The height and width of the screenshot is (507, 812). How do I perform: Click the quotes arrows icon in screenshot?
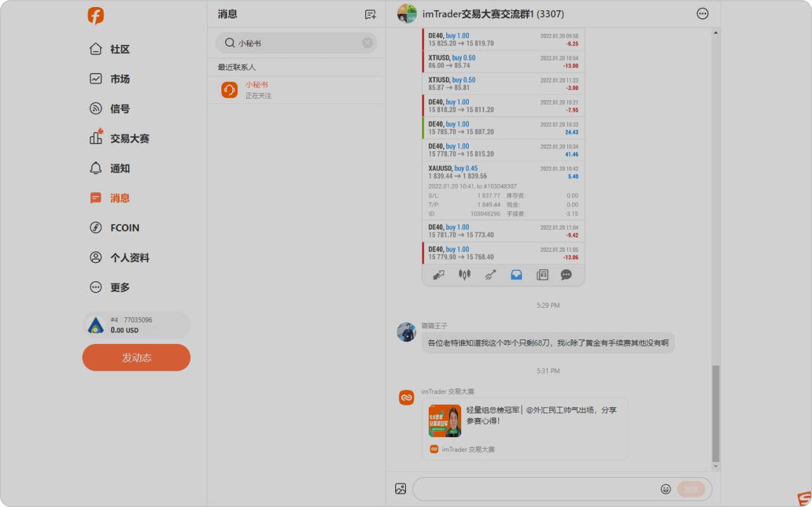click(x=438, y=275)
